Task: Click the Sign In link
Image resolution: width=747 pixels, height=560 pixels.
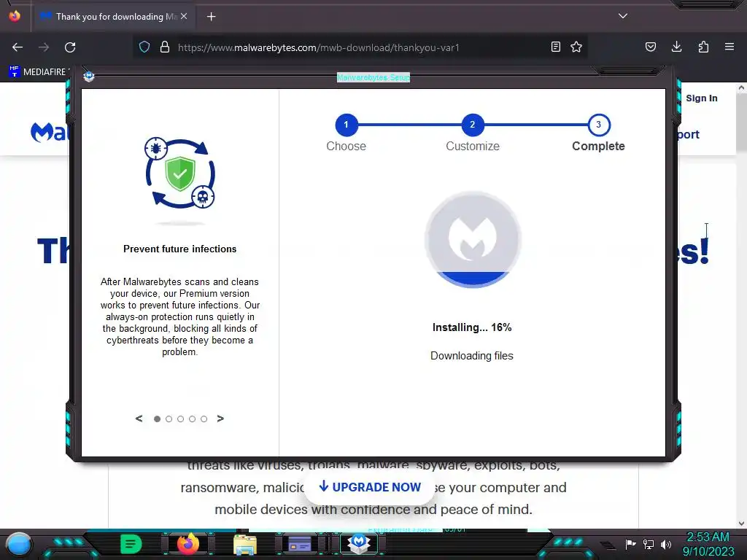Action: (701, 98)
